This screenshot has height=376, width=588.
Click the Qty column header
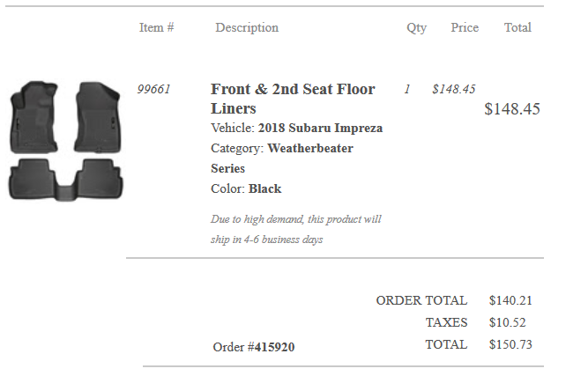point(417,27)
